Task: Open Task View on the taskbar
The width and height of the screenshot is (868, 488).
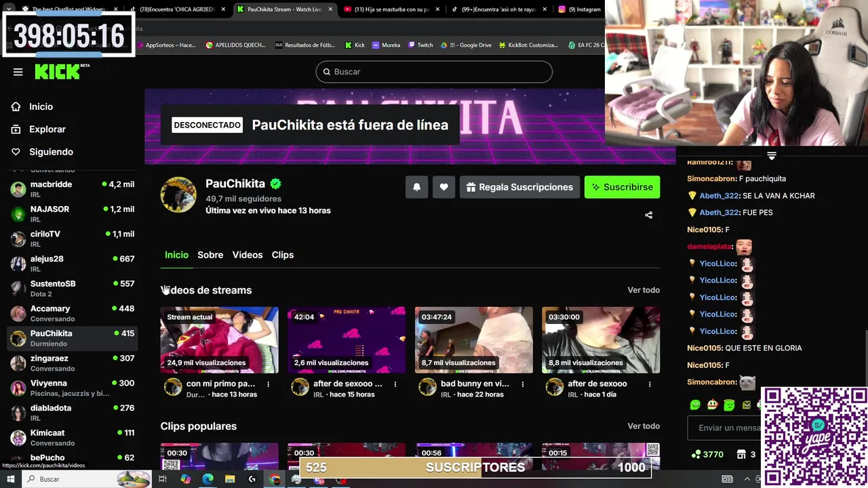Action: point(163,479)
